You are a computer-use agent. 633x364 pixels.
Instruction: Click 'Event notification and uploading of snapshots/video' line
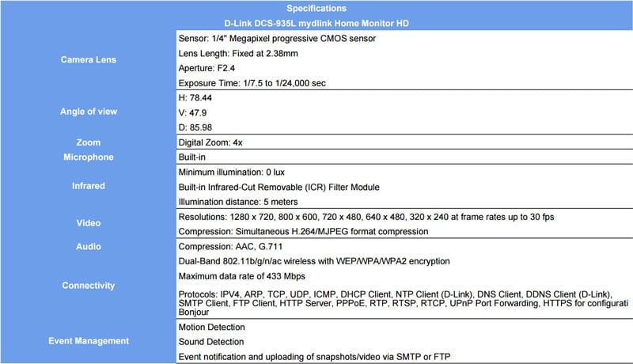(x=314, y=357)
